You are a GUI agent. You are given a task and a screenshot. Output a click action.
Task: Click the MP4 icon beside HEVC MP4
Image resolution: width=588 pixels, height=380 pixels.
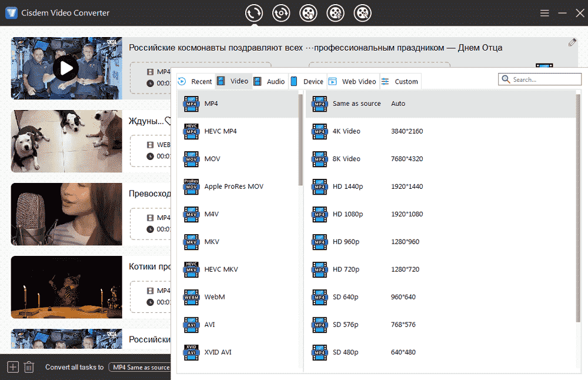click(x=191, y=131)
